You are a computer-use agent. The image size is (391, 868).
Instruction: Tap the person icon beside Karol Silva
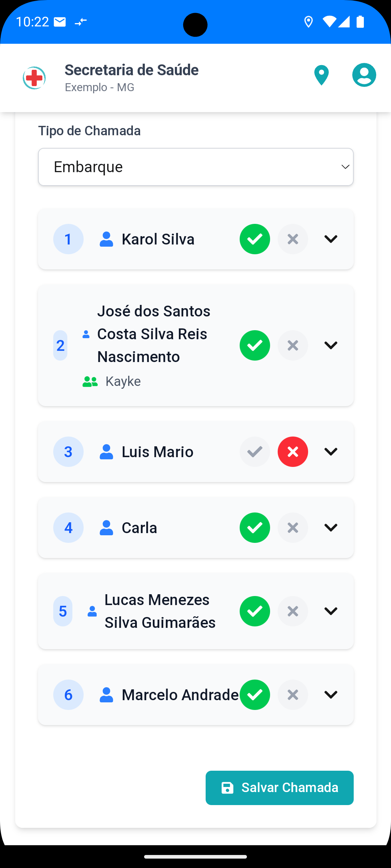[106, 239]
